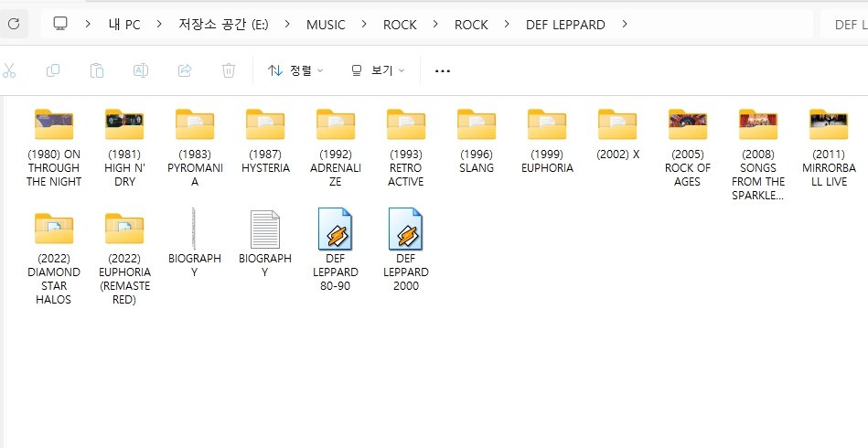Open the 보기 view dropdown
The image size is (868, 448).
tap(378, 70)
